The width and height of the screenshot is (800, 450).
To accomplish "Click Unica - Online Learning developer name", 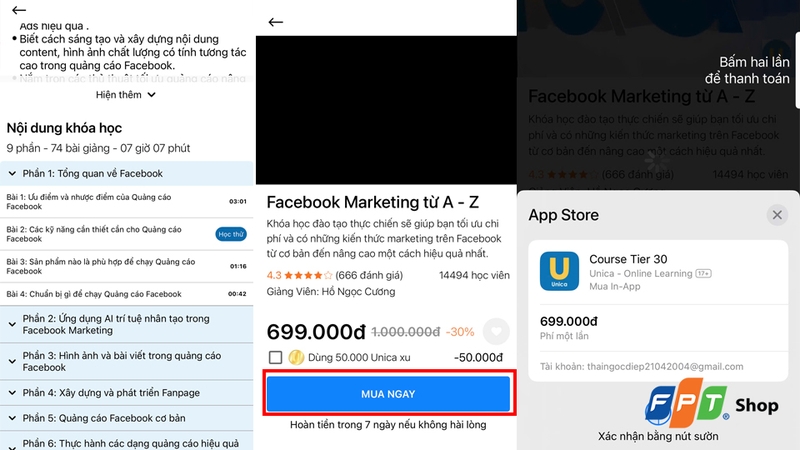I will tap(641, 274).
